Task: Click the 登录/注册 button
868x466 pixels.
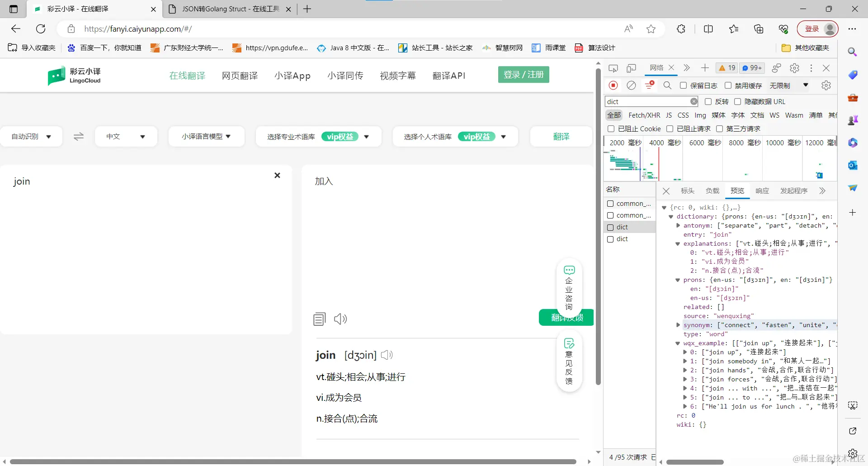Action: click(524, 74)
